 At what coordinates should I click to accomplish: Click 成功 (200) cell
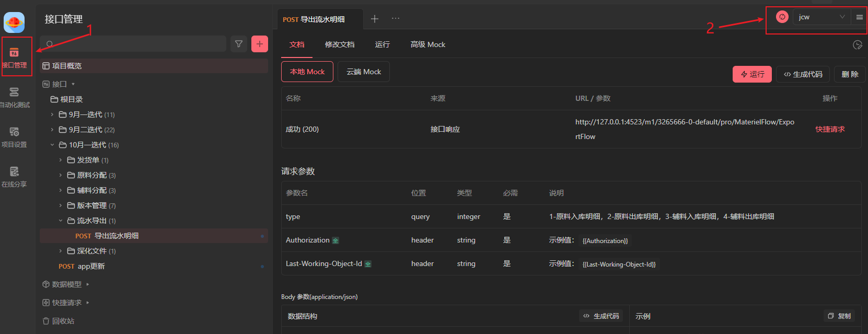(x=302, y=129)
